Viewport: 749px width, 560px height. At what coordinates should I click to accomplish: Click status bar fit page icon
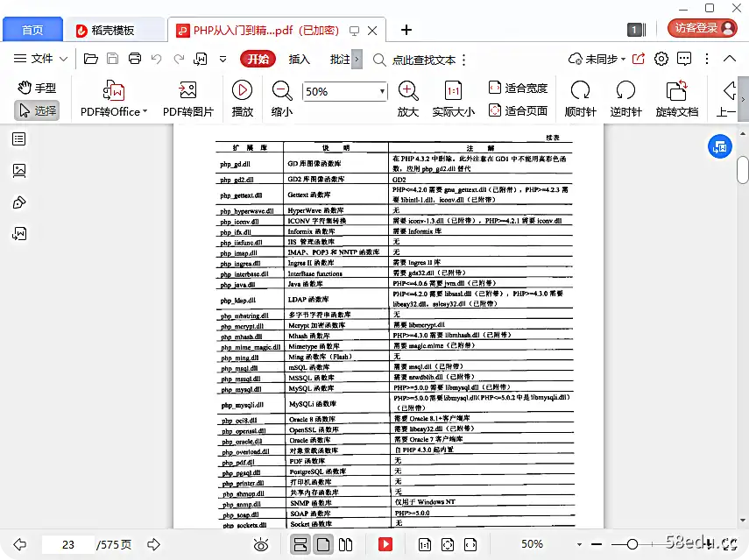click(448, 545)
